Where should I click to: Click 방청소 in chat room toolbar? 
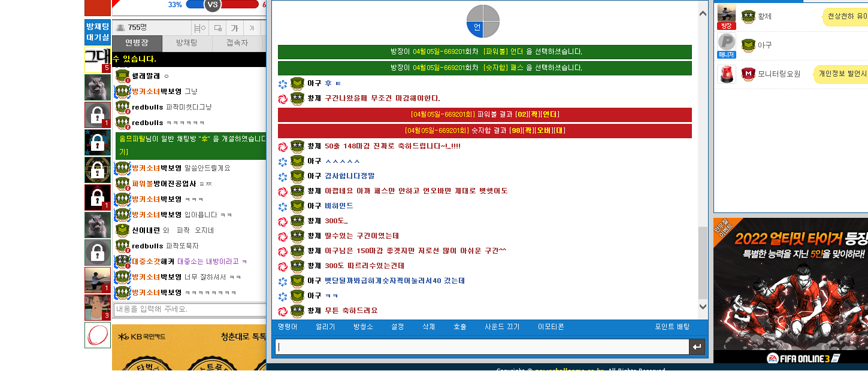click(363, 327)
